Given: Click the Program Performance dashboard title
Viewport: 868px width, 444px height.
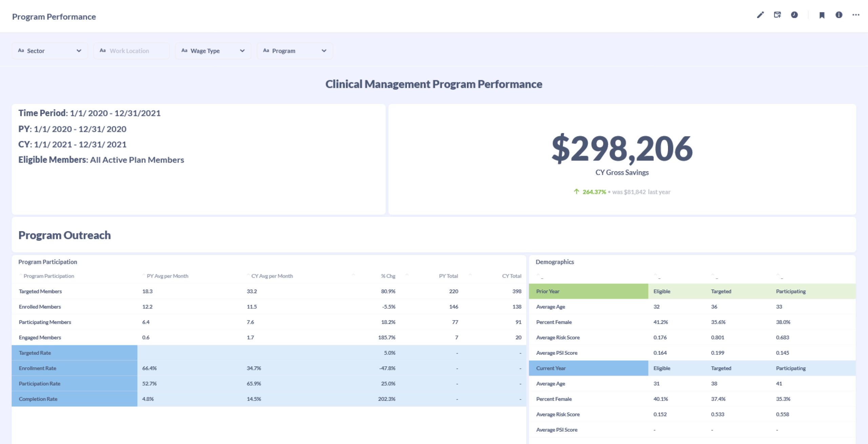Looking at the screenshot, I should 54,17.
